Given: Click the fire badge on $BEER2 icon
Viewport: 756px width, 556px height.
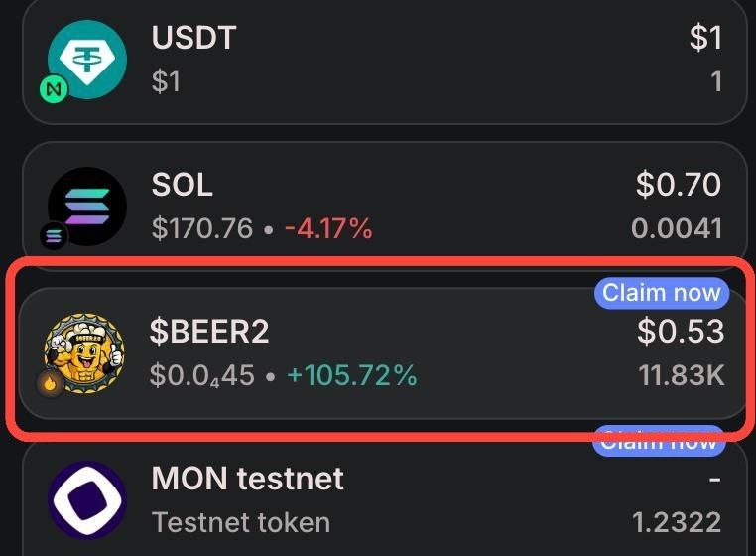Looking at the screenshot, I should pyautogui.click(x=50, y=383).
